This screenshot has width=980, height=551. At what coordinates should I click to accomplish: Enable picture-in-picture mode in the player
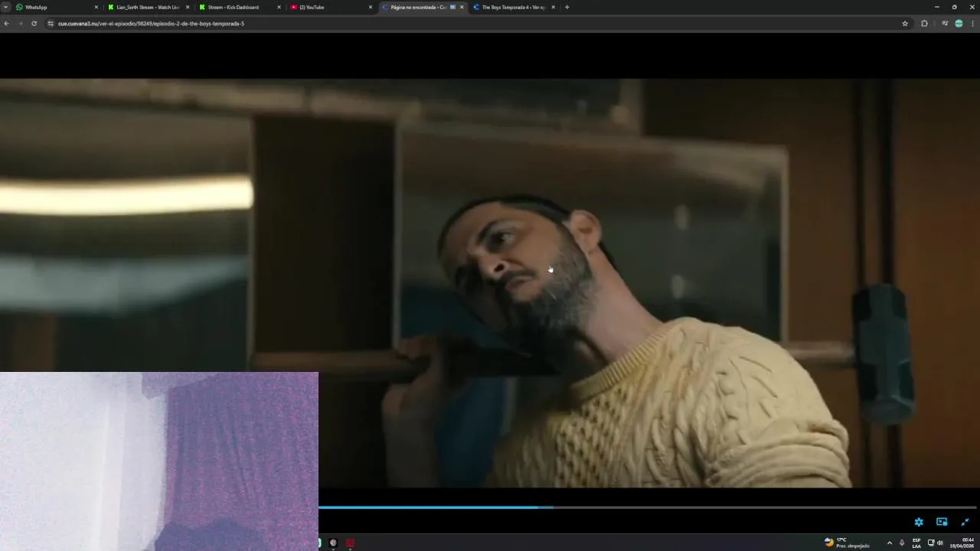pos(942,522)
